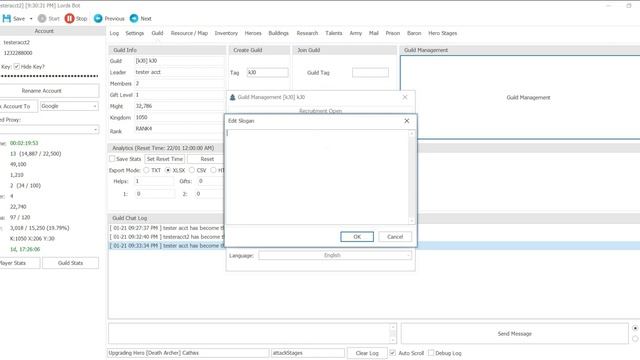Click the Send Message button
Image resolution: width=640 pixels, height=360 pixels.
[x=514, y=333]
